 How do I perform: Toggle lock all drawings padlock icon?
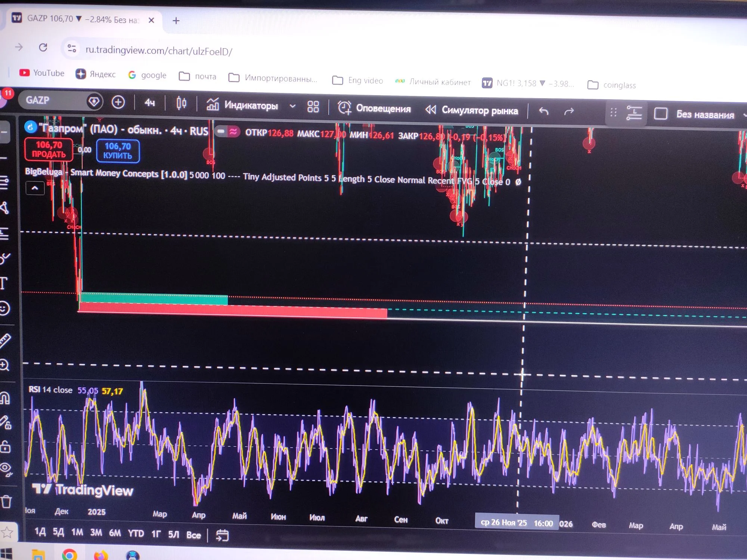click(x=5, y=446)
